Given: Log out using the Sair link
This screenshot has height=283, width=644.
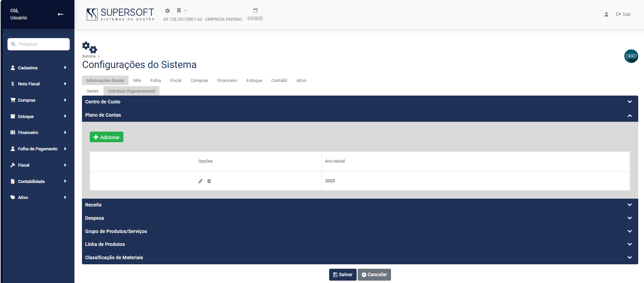Looking at the screenshot, I should click(624, 14).
